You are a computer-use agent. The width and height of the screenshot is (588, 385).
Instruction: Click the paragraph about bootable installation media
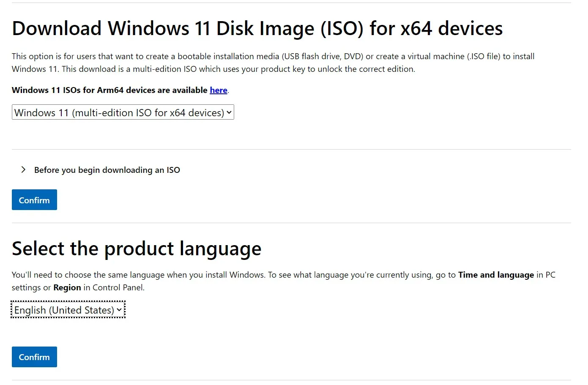(273, 56)
